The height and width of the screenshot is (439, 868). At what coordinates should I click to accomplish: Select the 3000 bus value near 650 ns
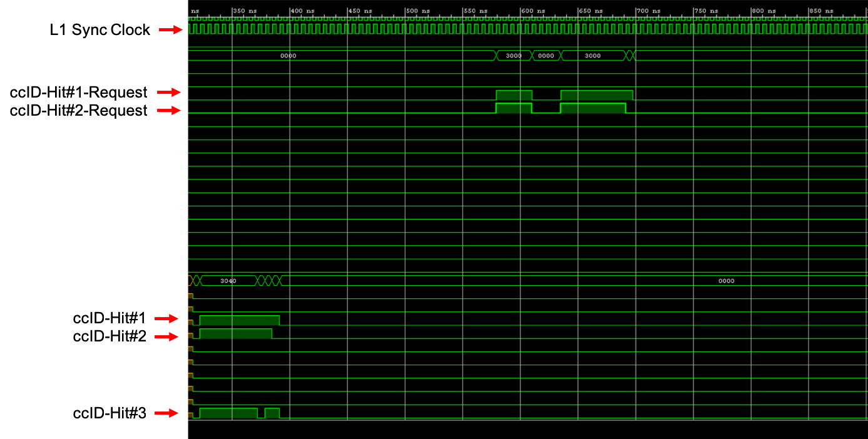(x=593, y=56)
